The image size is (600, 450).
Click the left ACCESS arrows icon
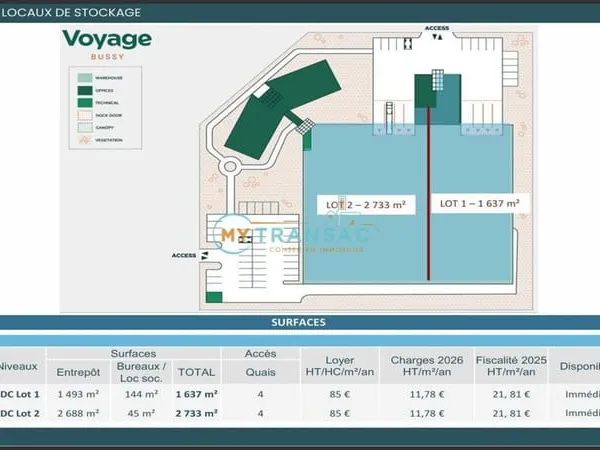pyautogui.click(x=205, y=256)
